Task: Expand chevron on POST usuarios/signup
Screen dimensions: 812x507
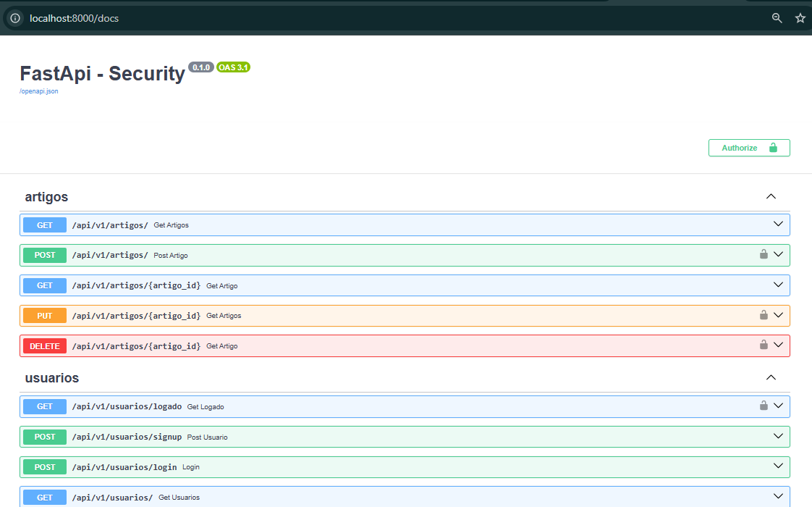Action: click(x=778, y=436)
